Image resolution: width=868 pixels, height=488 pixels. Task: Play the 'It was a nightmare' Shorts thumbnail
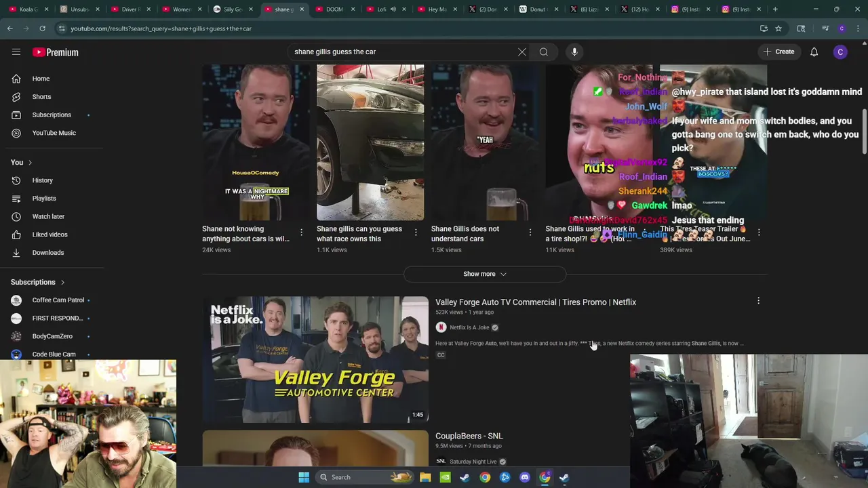(256, 142)
